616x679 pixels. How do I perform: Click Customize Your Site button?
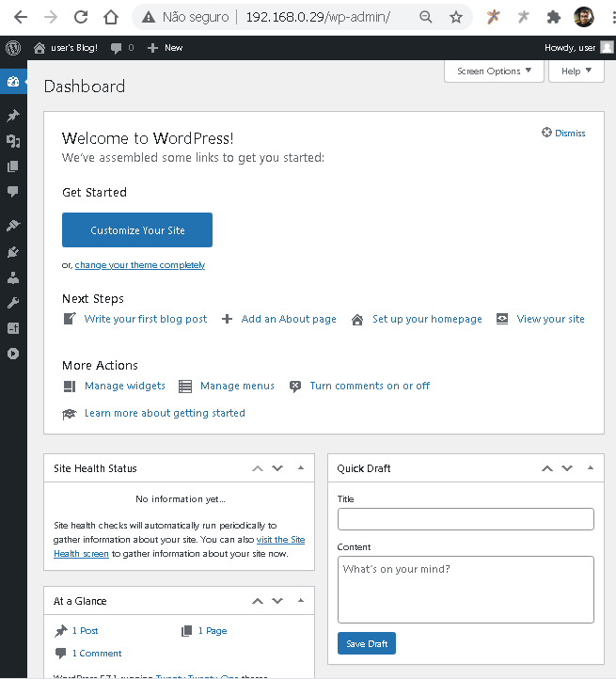(x=137, y=230)
